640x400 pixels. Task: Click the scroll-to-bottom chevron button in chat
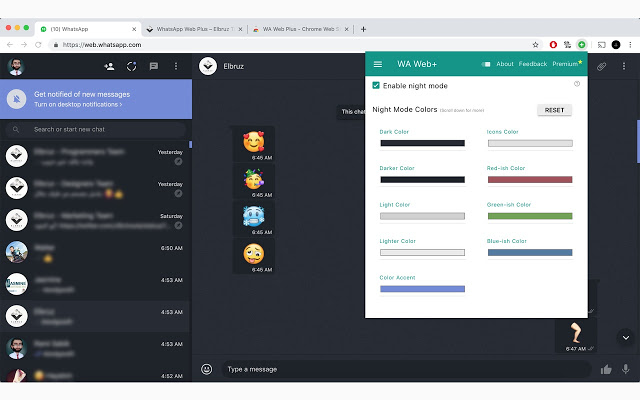[x=626, y=338]
